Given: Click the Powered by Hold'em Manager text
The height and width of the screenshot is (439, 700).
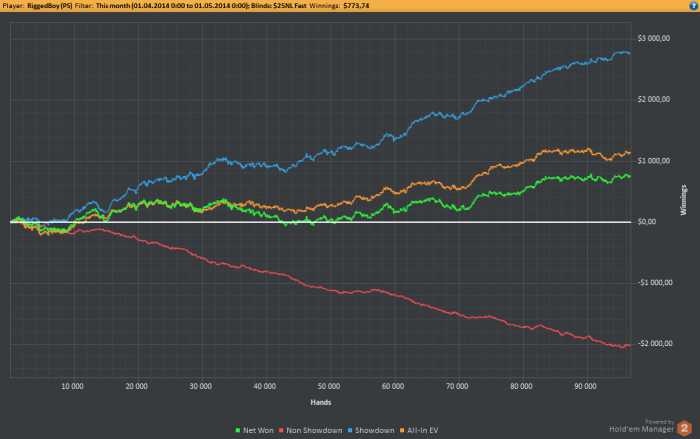Looking at the screenshot, I should click(642, 426).
